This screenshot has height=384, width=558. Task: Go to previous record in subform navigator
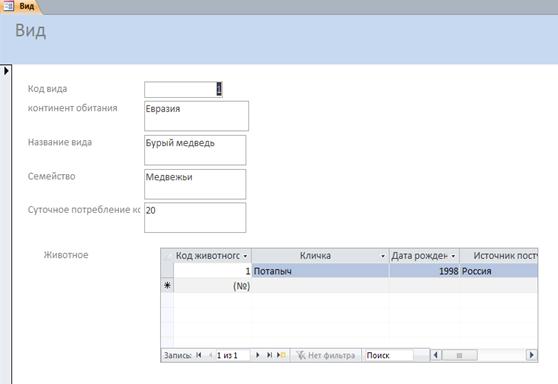[x=210, y=355]
